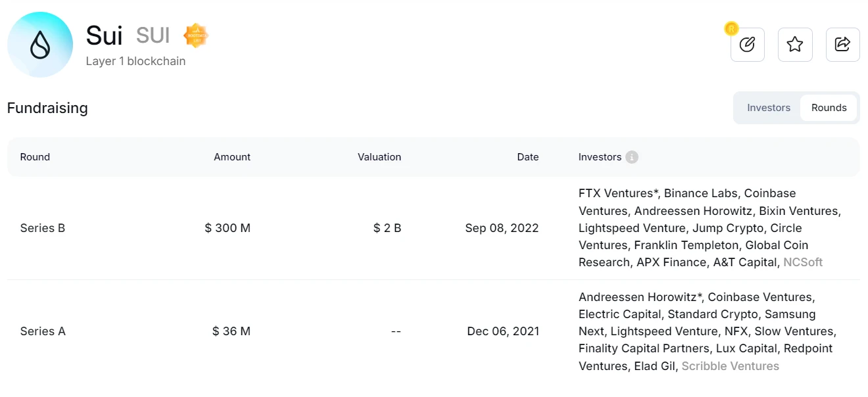The image size is (868, 397).
Task: Click the share icon button
Action: 842,45
